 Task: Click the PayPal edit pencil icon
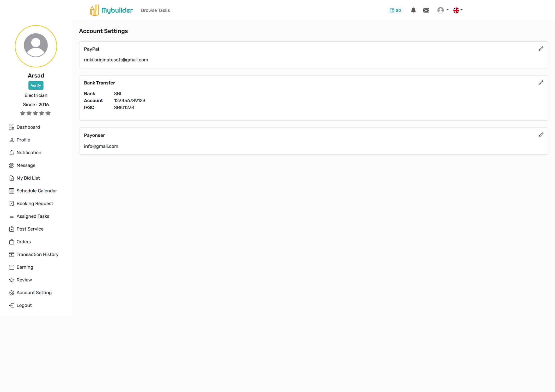[x=541, y=49]
